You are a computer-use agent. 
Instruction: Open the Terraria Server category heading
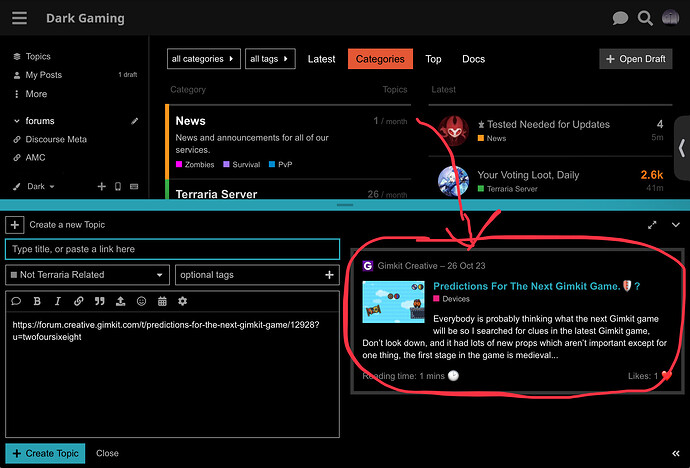click(x=216, y=194)
